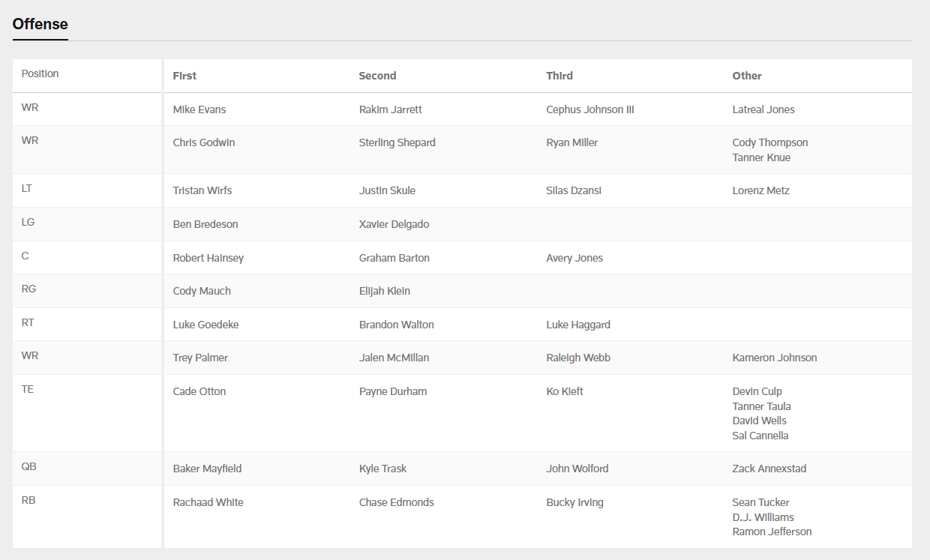
Task: Click the Other column header
Action: [746, 76]
